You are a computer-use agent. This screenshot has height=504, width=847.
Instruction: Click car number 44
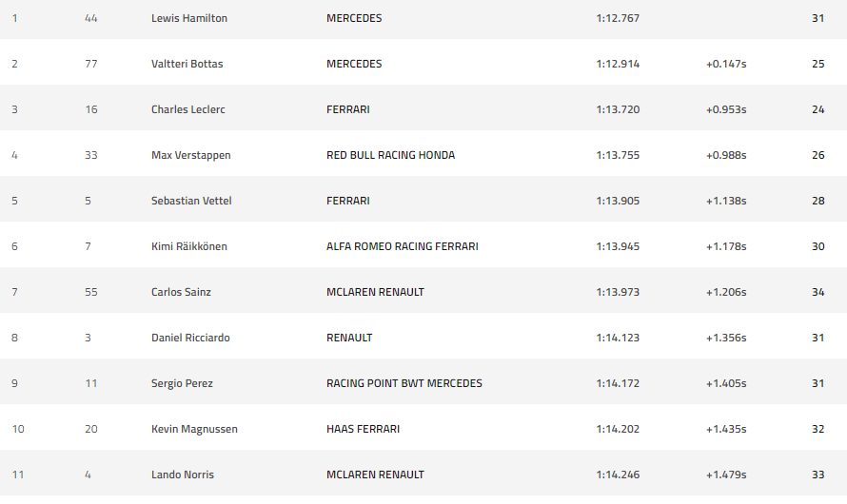91,18
